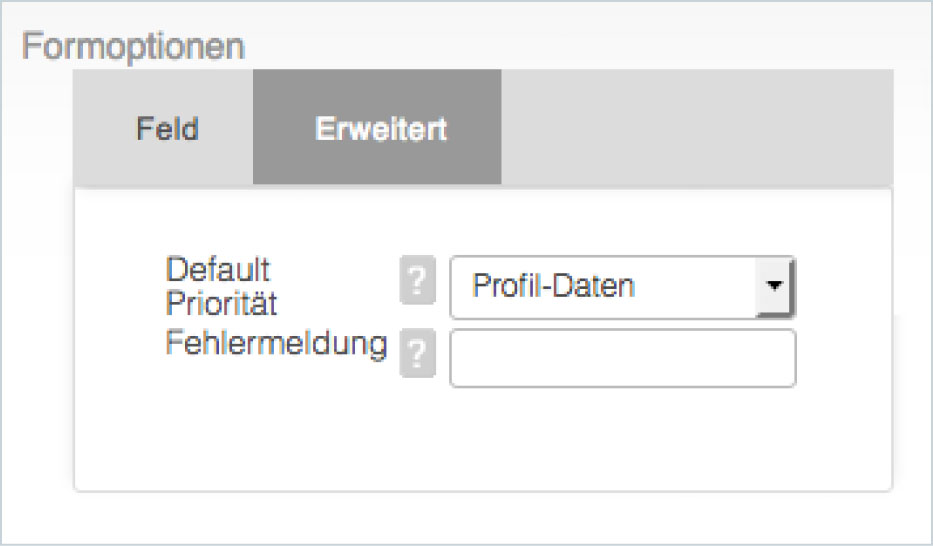Screen dimensions: 933x546
Task: Click empty background below the options panel
Action: [x=480, y=518]
